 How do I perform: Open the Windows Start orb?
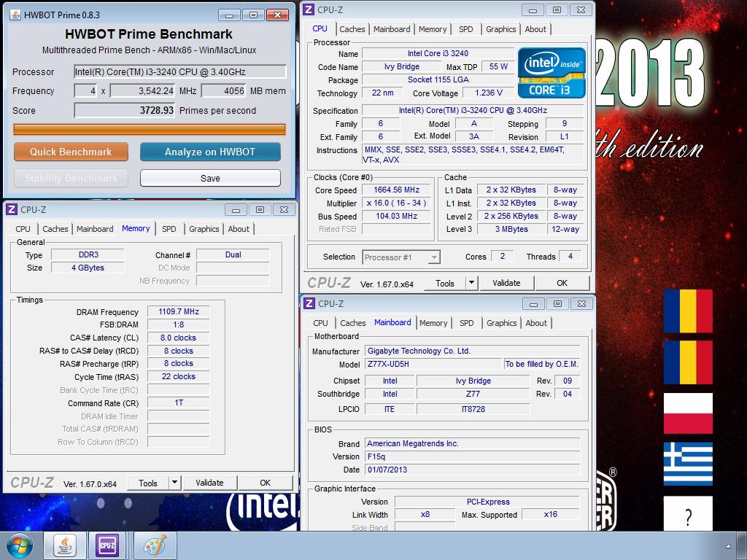(x=19, y=545)
